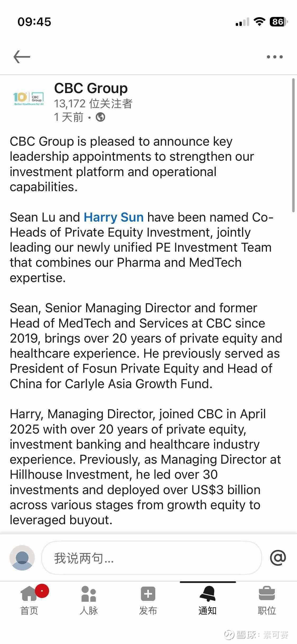Screen dimensions: 297x644
Task: Tap your profile avatar beside comment box
Action: 22,558
